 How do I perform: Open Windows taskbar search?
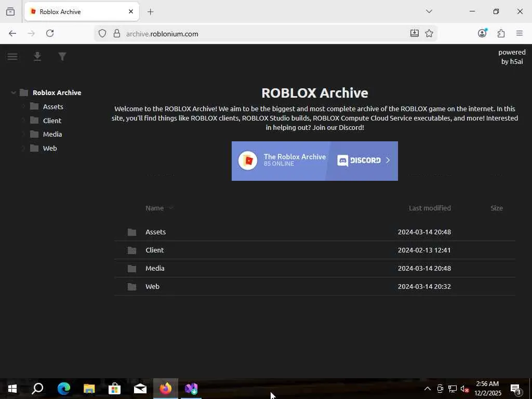pyautogui.click(x=37, y=389)
